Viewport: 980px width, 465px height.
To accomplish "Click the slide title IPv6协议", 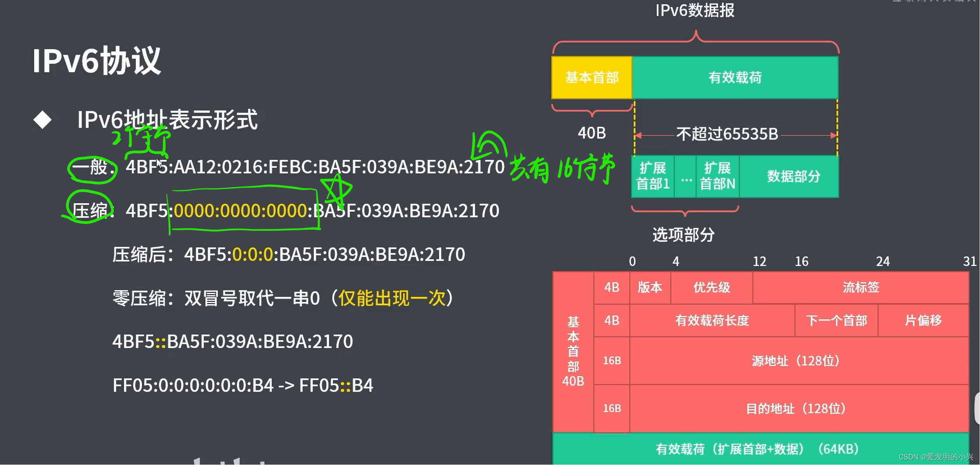I will tap(96, 60).
